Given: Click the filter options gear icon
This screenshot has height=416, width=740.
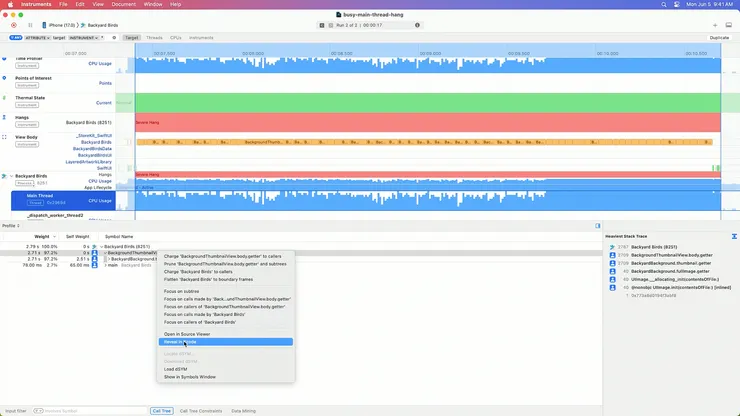Looking at the screenshot, I should 114,38.
